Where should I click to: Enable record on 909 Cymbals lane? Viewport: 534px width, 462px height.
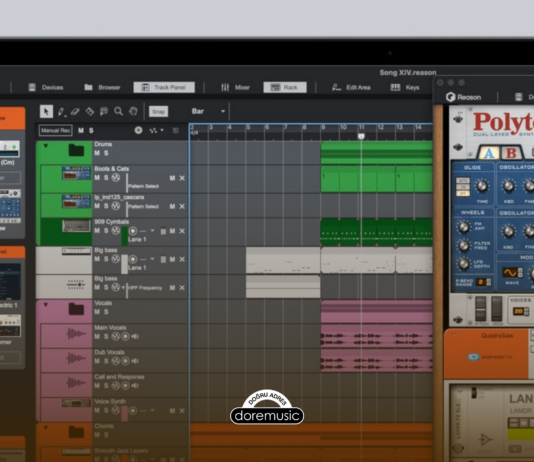click(x=133, y=231)
